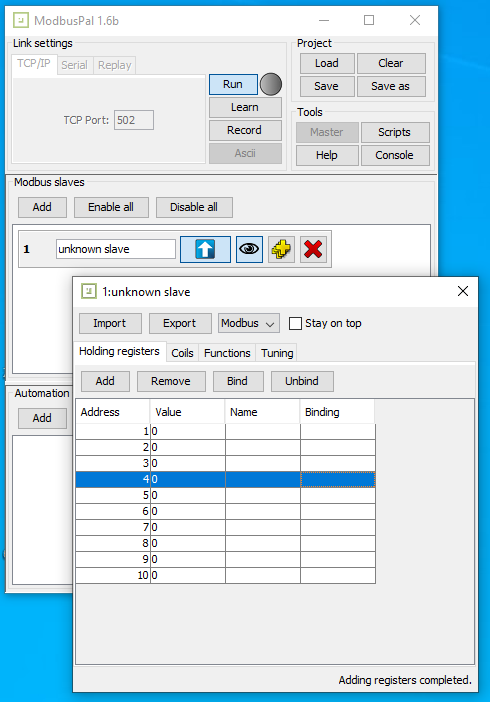Image resolution: width=490 pixels, height=702 pixels.
Task: Select register row with address 7
Action: point(225,527)
